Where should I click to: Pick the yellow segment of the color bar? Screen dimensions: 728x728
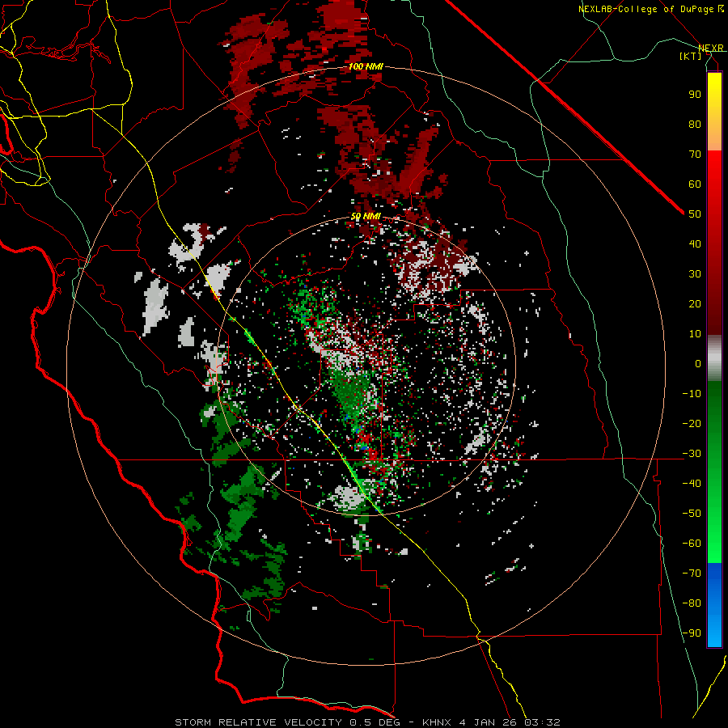tap(714, 112)
